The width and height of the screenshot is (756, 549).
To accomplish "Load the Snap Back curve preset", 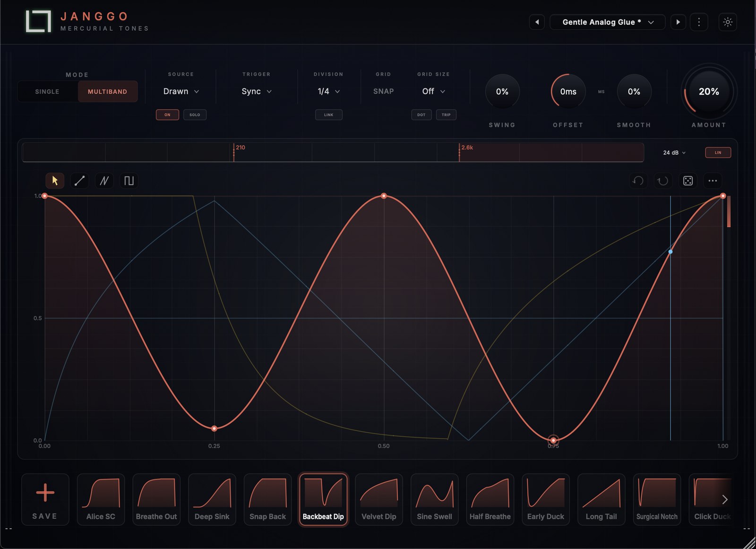I will [x=267, y=499].
